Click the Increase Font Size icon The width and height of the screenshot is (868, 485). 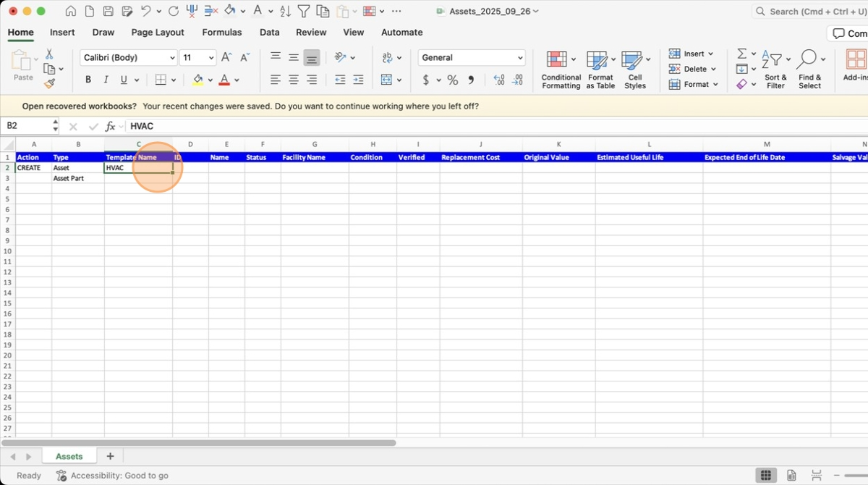pos(226,58)
